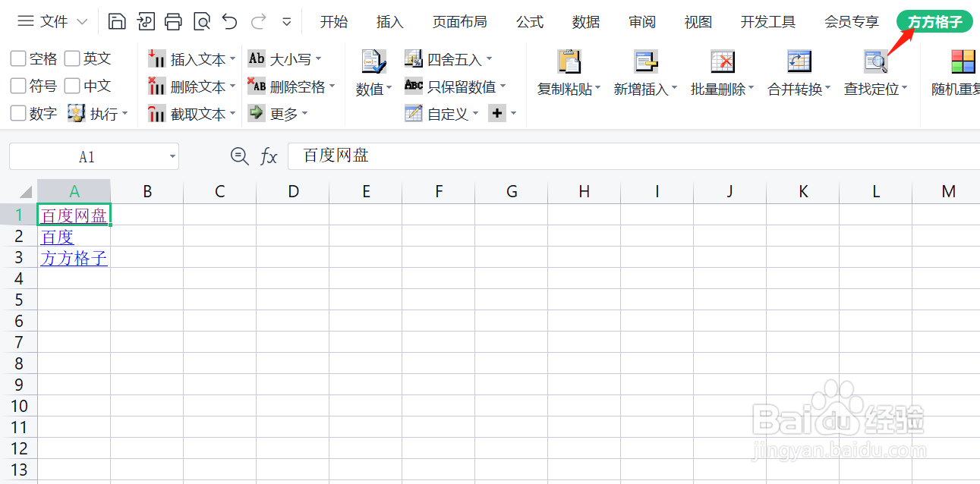Click the 复制粘贴 clipboard icon

569,61
